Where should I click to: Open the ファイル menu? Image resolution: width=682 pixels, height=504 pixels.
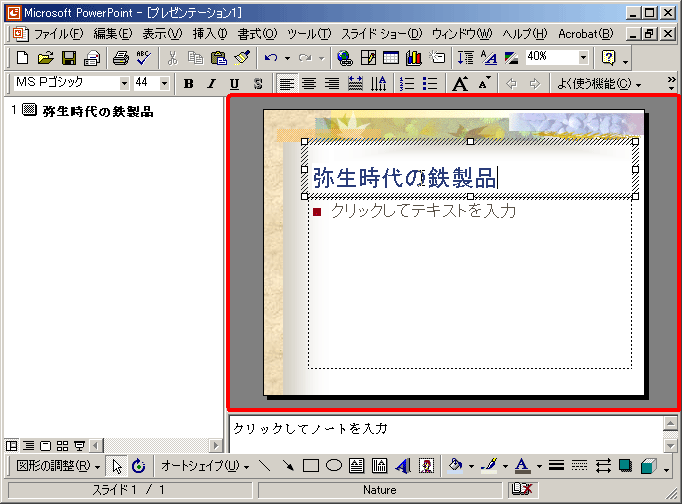click(58, 34)
